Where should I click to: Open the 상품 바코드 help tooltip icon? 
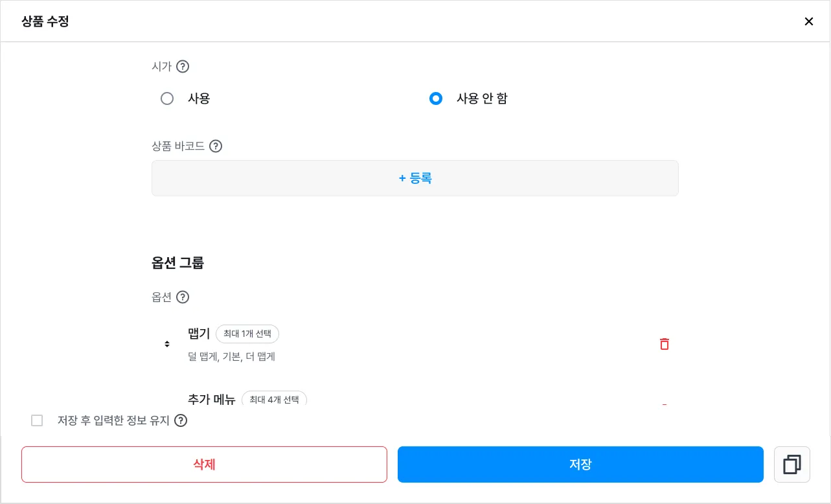tap(216, 146)
